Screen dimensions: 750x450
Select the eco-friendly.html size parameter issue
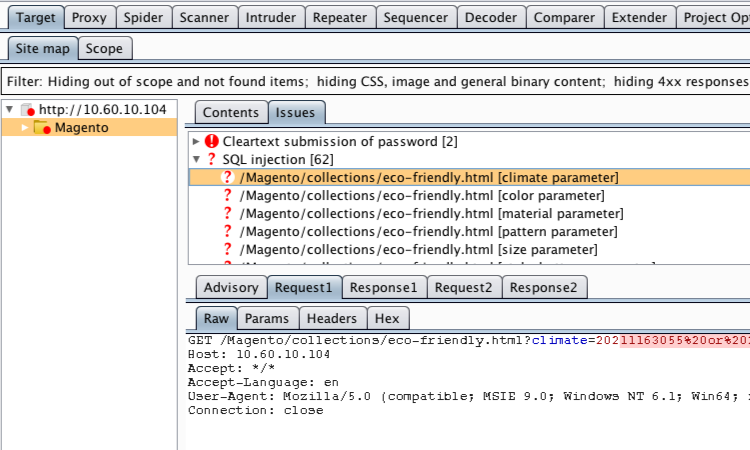[419, 250]
